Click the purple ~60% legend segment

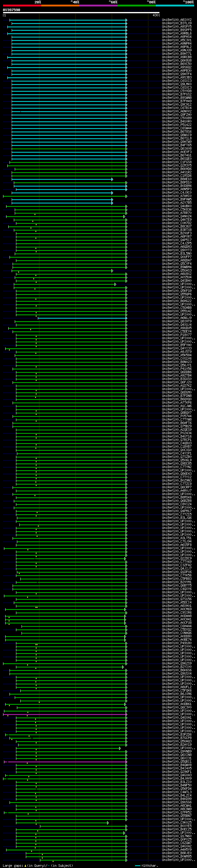[99, 6]
